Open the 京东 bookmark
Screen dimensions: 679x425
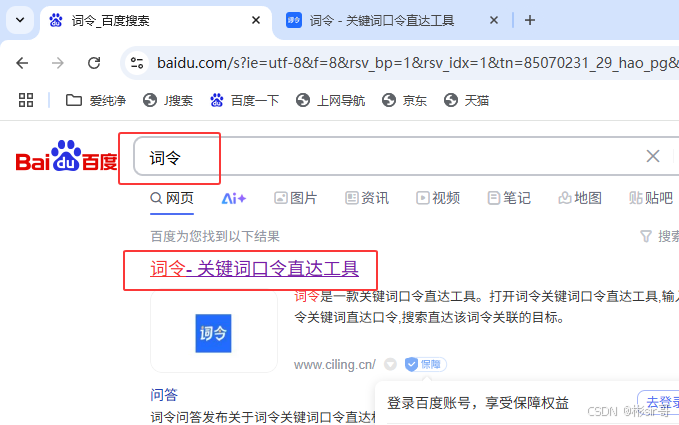coord(404,101)
